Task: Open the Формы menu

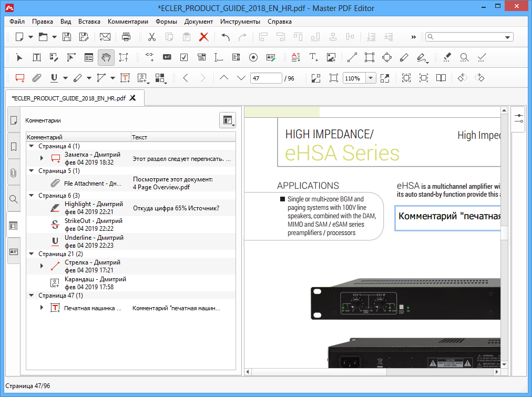Action: coord(166,22)
